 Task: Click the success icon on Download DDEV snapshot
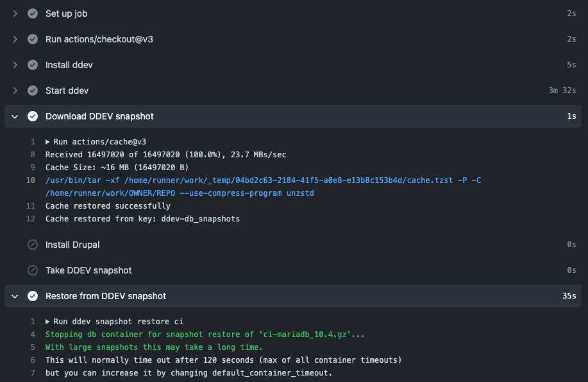click(32, 116)
